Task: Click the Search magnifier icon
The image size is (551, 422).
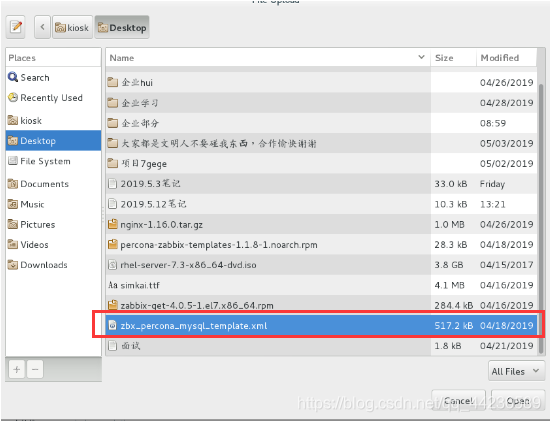Action: (13, 77)
